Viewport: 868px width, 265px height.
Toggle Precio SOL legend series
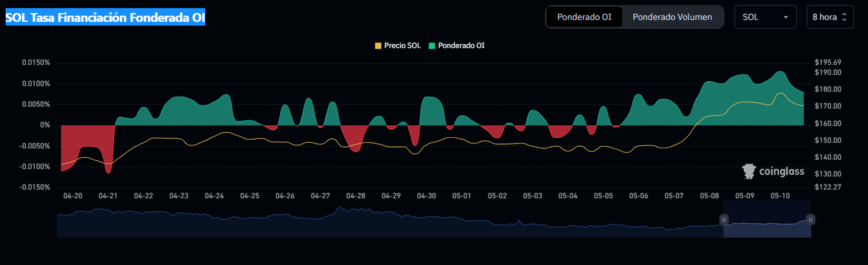pyautogui.click(x=397, y=46)
